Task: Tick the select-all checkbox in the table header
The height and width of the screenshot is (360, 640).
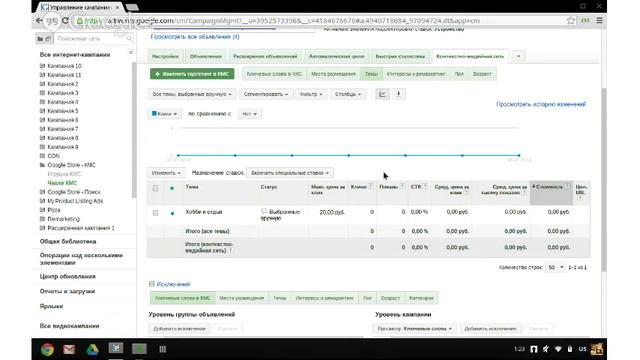Action: coord(156,188)
